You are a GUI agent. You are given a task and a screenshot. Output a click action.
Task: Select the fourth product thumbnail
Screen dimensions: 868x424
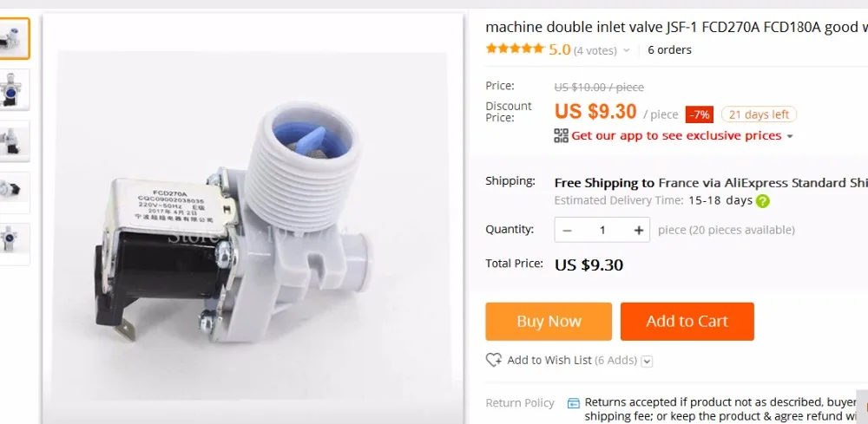14,192
